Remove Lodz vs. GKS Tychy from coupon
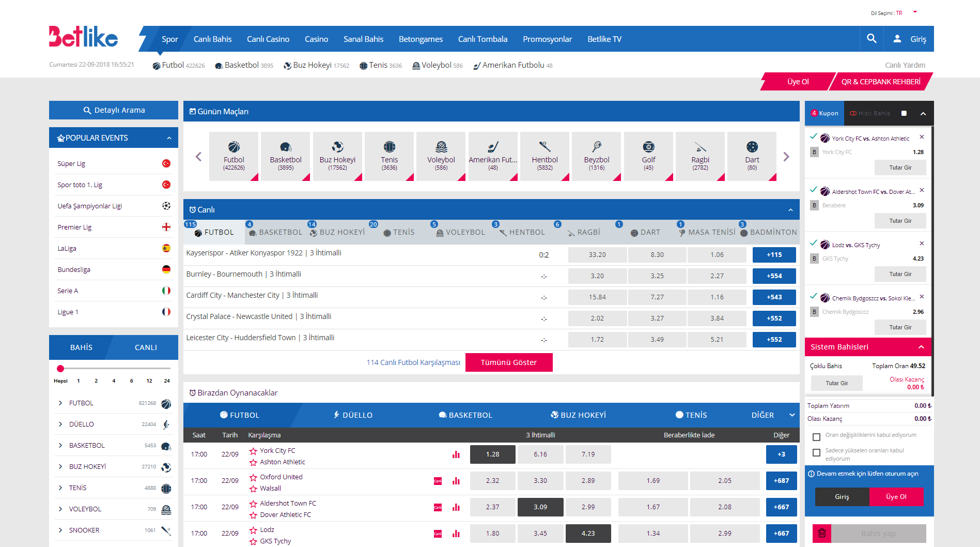Screen dimensions: 980x547 coord(922,244)
